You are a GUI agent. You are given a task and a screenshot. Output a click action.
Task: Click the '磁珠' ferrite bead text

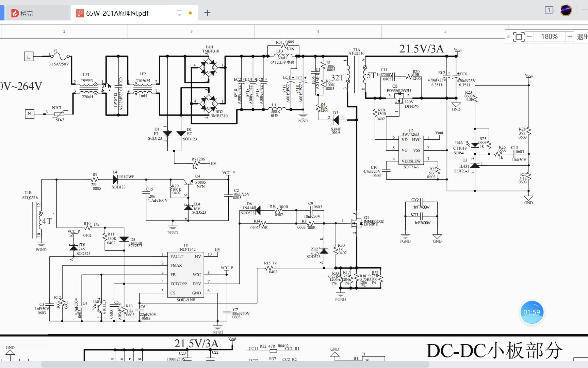tap(274, 116)
